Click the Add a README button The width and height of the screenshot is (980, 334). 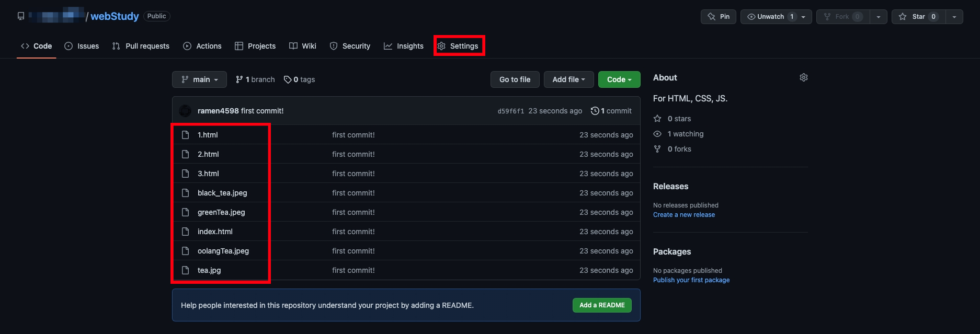coord(602,305)
